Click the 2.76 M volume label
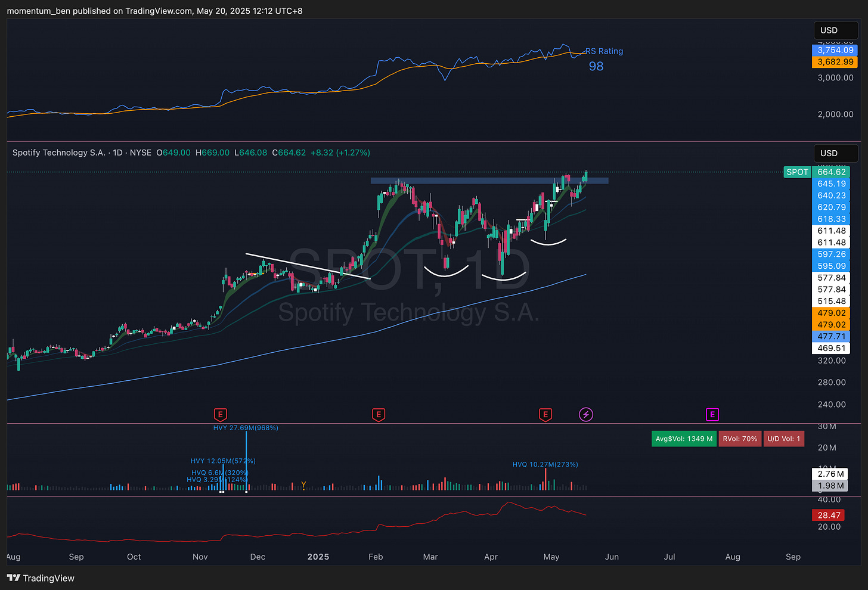868x590 pixels. click(x=830, y=474)
